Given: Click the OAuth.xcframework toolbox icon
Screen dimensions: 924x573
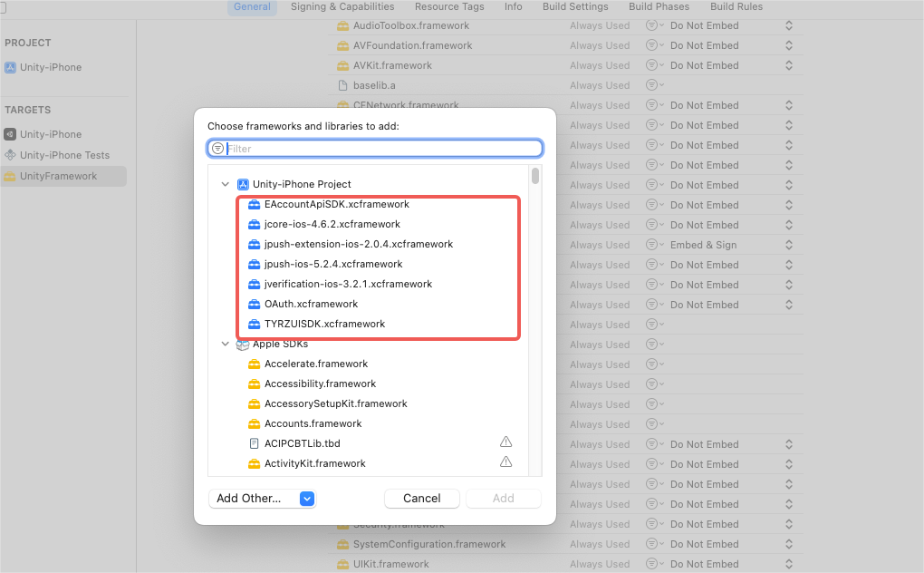Looking at the screenshot, I should coord(254,305).
